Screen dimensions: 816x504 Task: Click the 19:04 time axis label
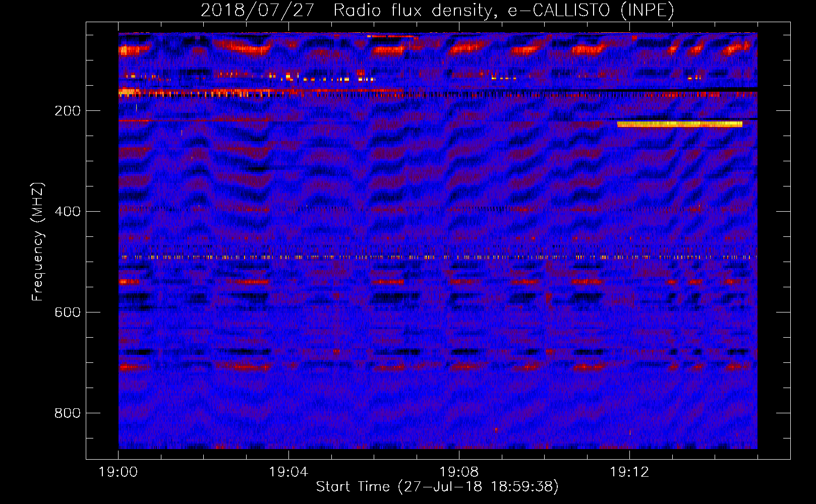point(288,472)
